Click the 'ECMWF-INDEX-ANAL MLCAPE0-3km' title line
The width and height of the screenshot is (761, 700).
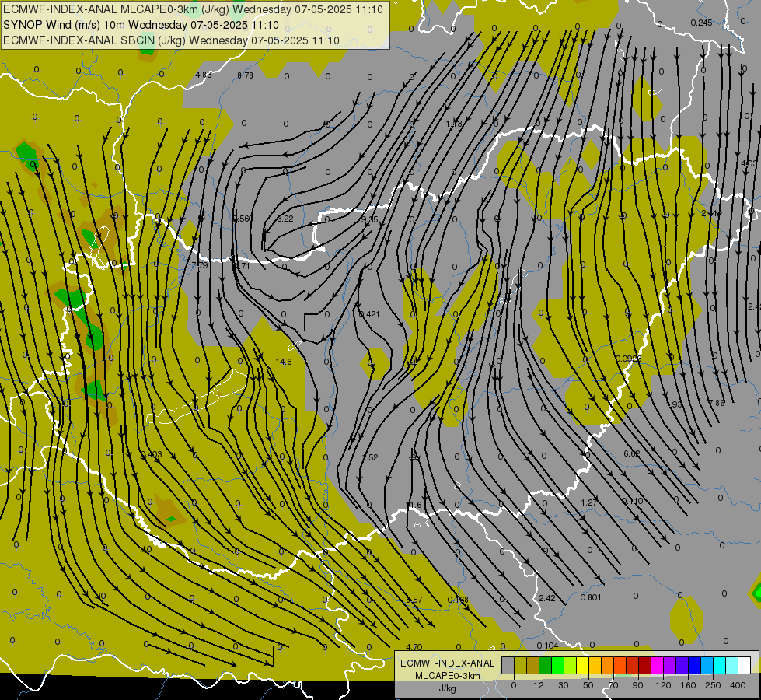click(x=193, y=9)
